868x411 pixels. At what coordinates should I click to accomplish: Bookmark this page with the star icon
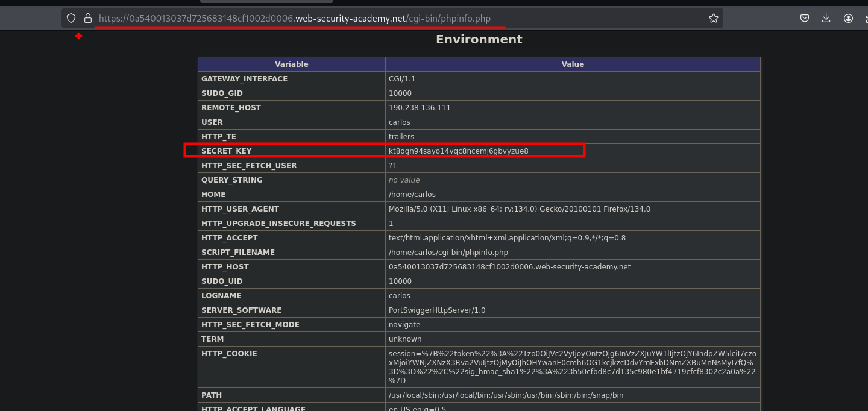tap(714, 18)
